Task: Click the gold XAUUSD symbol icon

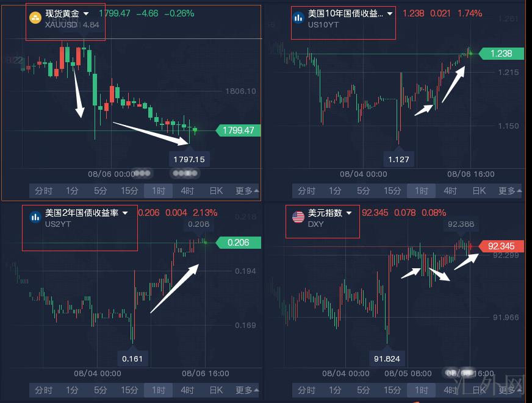Action: [35, 17]
